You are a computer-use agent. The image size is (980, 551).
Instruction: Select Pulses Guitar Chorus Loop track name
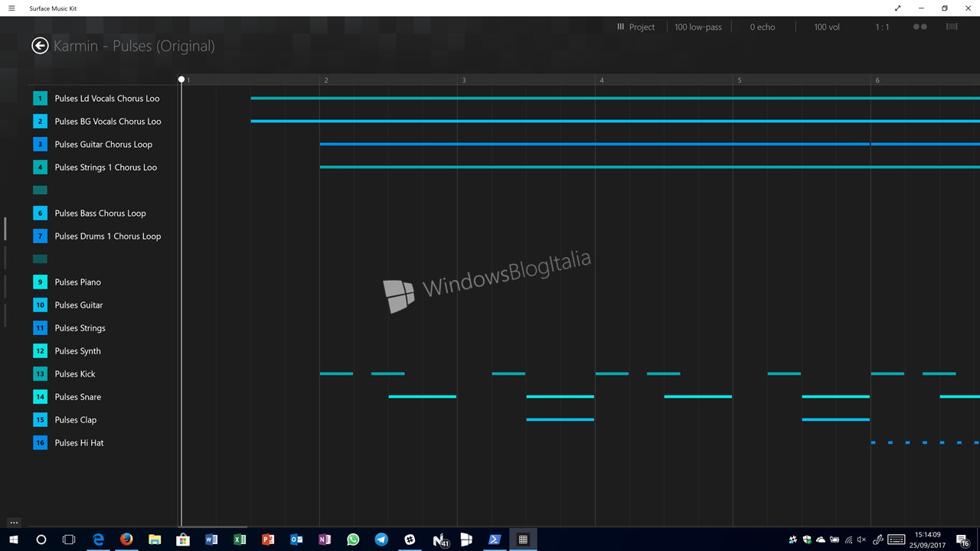[103, 144]
